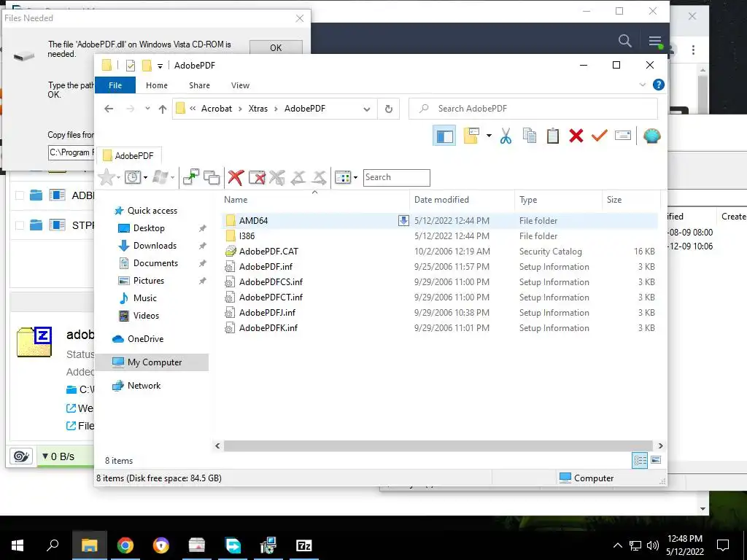Screen dimensions: 747x560
Task: Expand the address bar history dropdown
Action: (366, 109)
